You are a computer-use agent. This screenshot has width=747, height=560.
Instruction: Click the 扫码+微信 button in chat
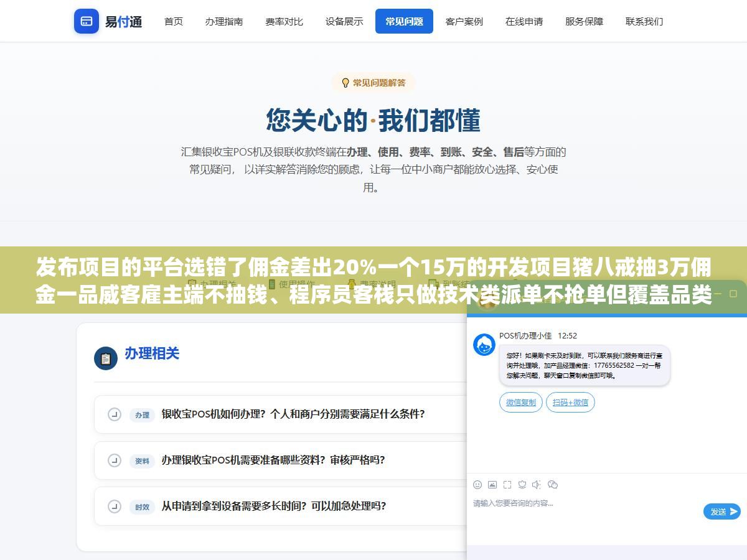[x=570, y=403]
